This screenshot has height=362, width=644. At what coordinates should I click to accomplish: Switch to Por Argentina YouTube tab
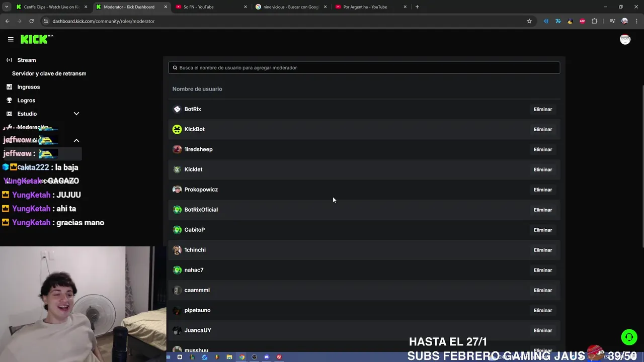(371, 7)
